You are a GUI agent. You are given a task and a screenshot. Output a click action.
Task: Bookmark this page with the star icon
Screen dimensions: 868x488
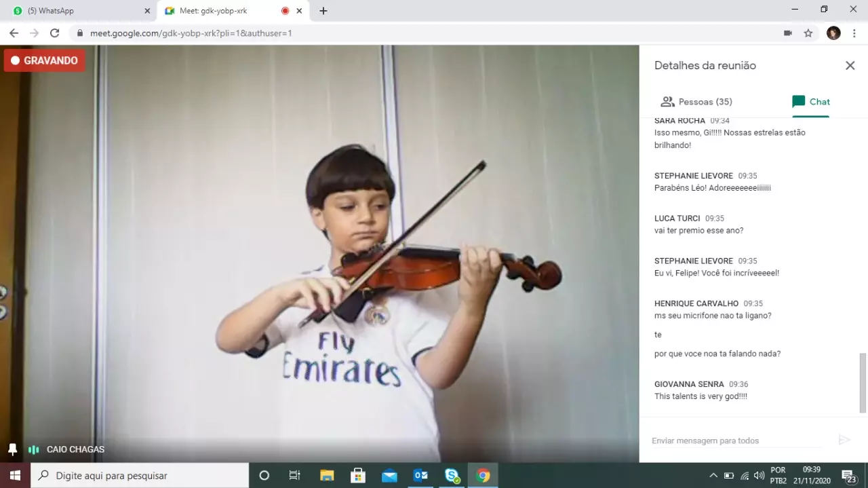808,33
